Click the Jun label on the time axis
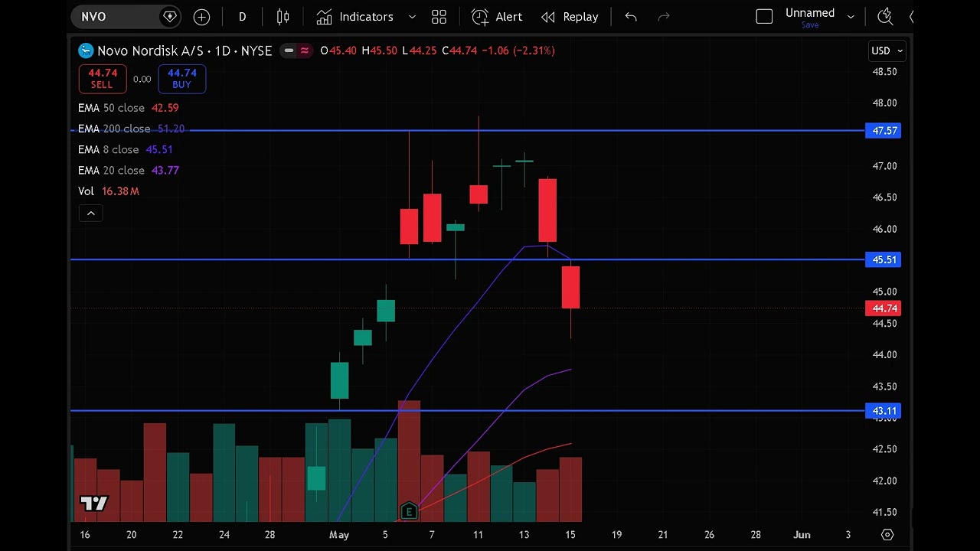Screen dimensions: 980x551 [802, 535]
